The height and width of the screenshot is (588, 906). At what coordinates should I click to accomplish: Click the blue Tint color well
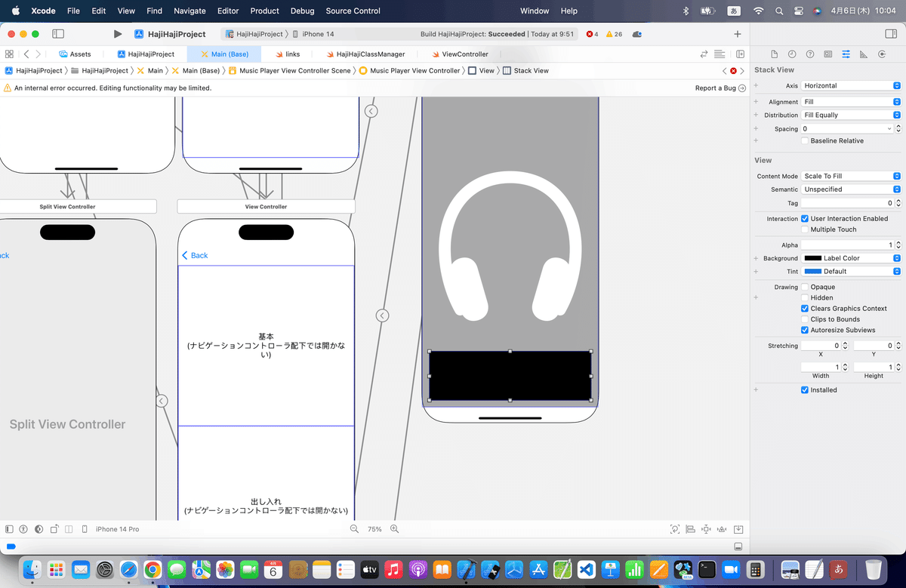pyautogui.click(x=812, y=271)
